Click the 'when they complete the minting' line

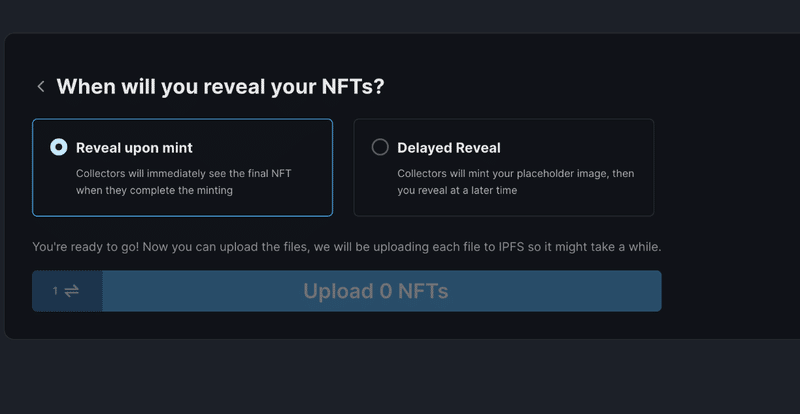154,190
